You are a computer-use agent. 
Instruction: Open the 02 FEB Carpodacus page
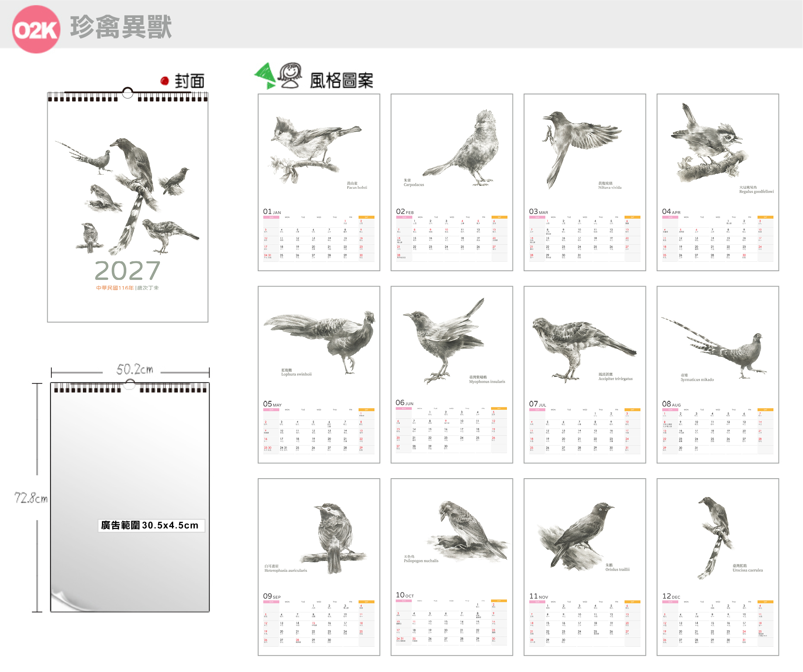452,183
